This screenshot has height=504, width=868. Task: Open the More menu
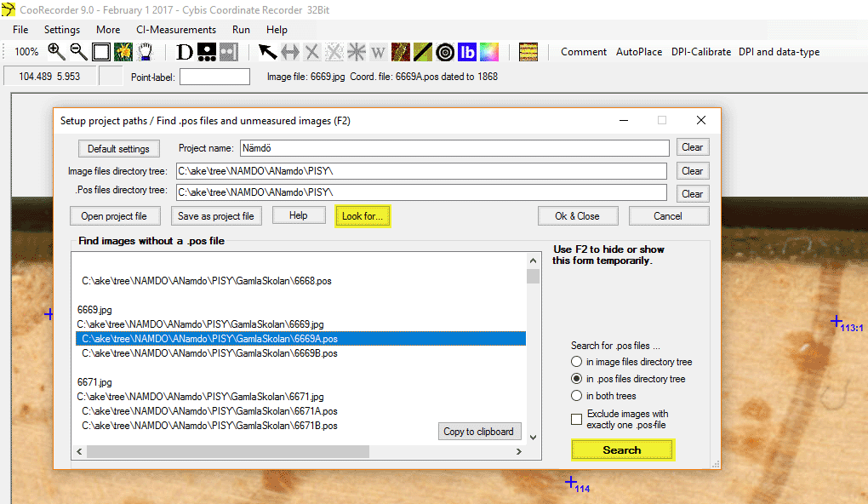click(108, 30)
